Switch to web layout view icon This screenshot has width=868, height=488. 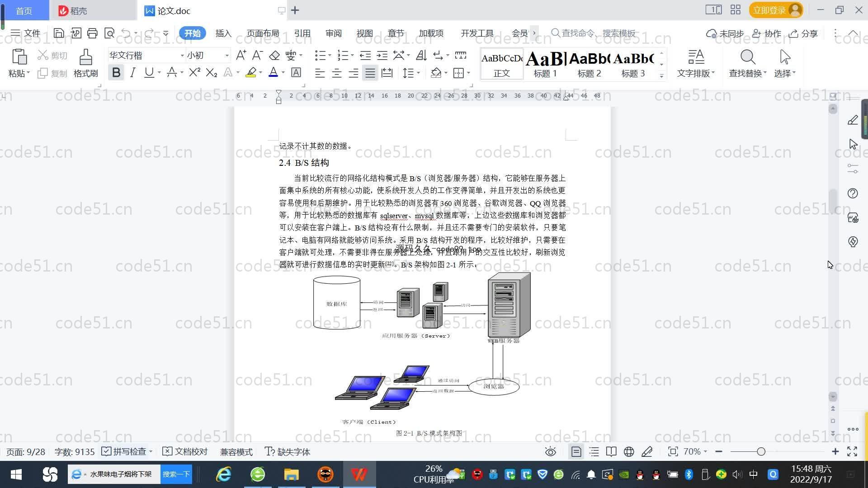(629, 451)
